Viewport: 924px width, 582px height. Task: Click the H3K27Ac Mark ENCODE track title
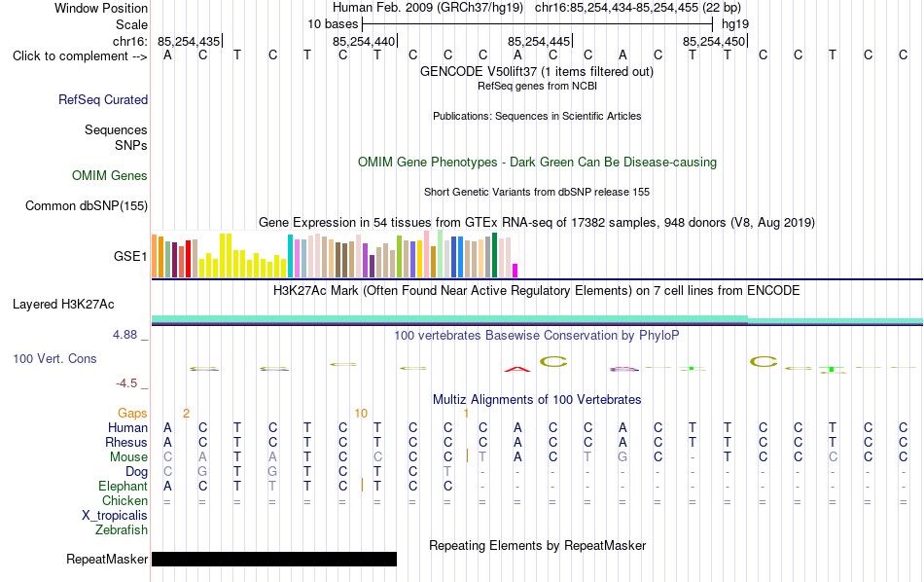[536, 291]
